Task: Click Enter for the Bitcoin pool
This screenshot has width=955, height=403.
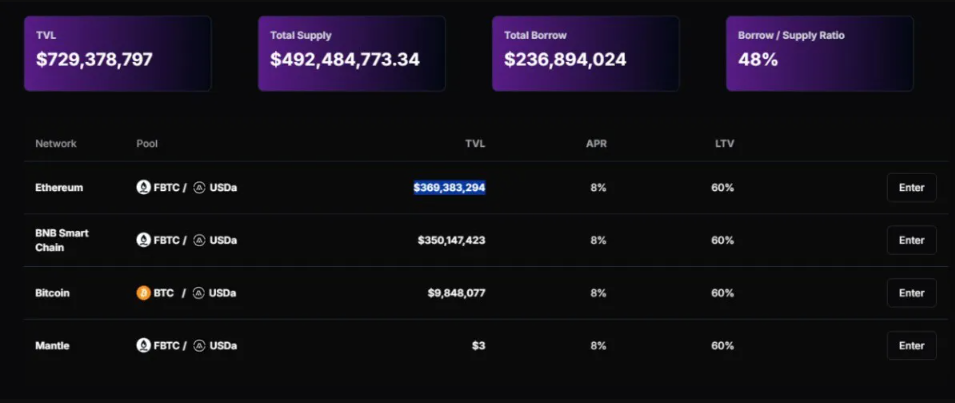Action: point(911,293)
